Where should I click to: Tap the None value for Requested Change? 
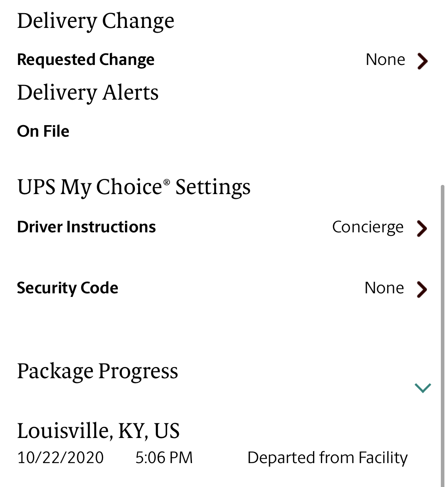(385, 59)
